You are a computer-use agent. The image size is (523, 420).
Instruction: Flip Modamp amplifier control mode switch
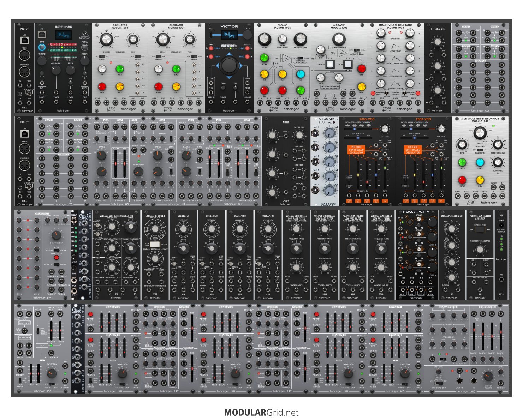click(357, 50)
